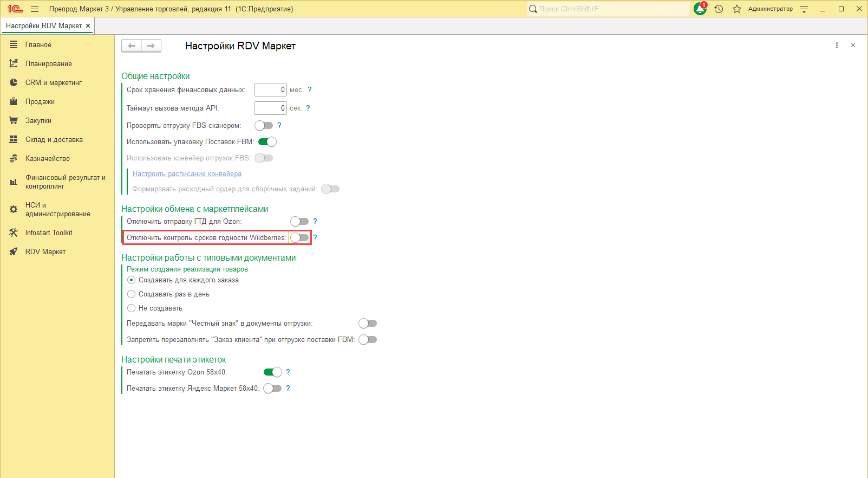
Task: Click the Склад и доставка grid icon
Action: pos(14,139)
